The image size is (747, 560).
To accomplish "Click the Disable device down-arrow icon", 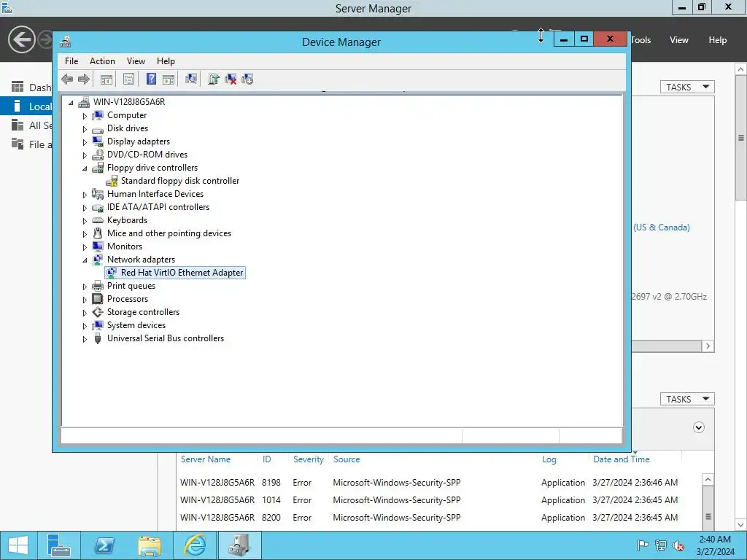I will click(x=247, y=79).
